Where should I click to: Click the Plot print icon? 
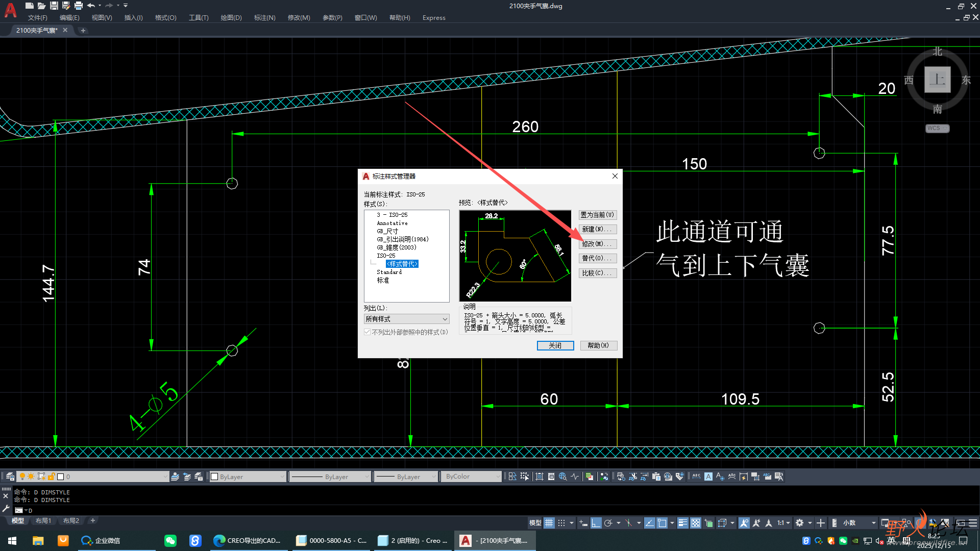pos(78,6)
